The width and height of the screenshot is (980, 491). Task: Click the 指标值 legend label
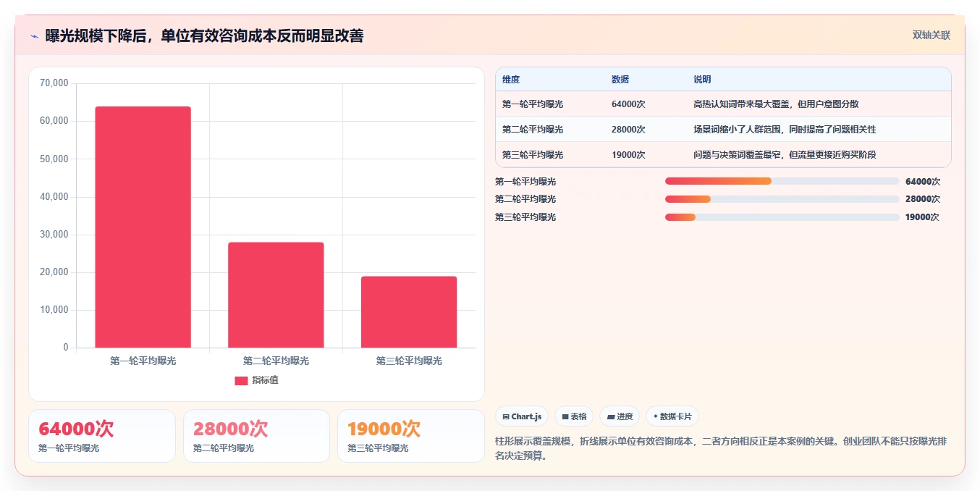265,380
